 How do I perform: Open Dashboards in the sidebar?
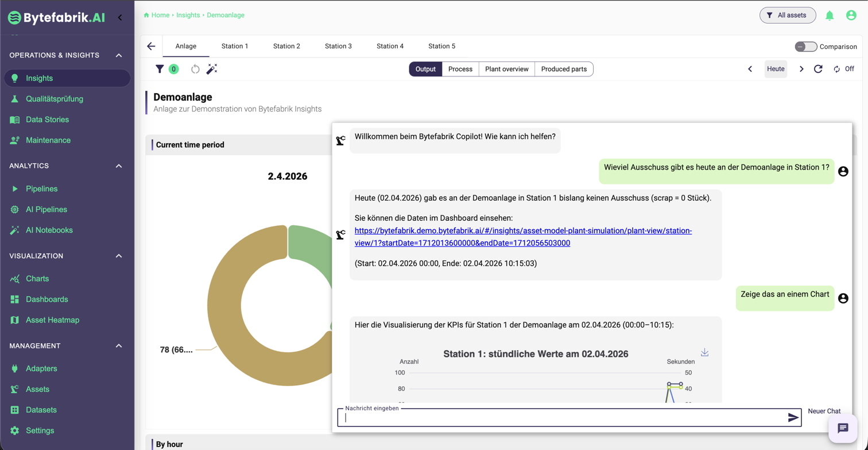click(46, 299)
